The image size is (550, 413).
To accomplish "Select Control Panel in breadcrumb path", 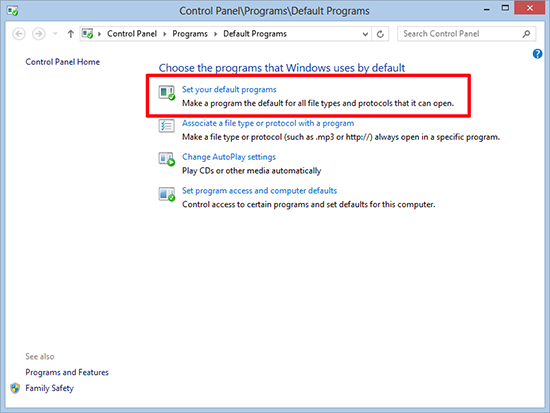I will click(x=132, y=34).
